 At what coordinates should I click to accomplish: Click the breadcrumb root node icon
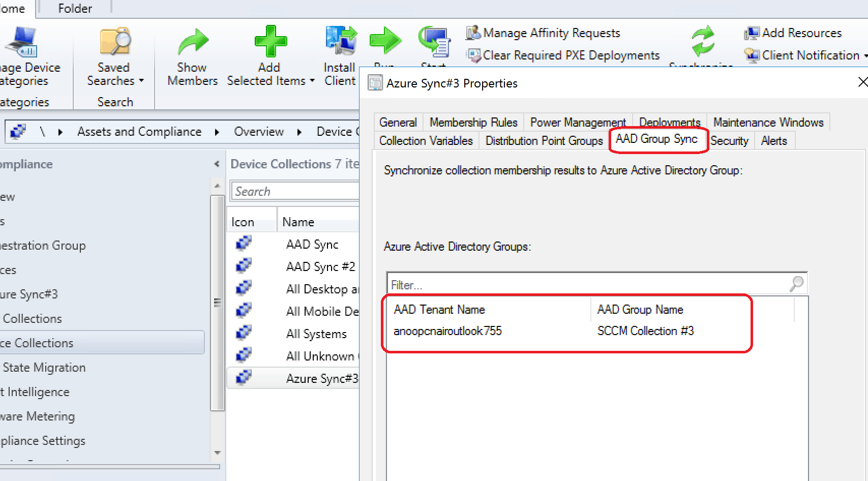click(x=18, y=131)
